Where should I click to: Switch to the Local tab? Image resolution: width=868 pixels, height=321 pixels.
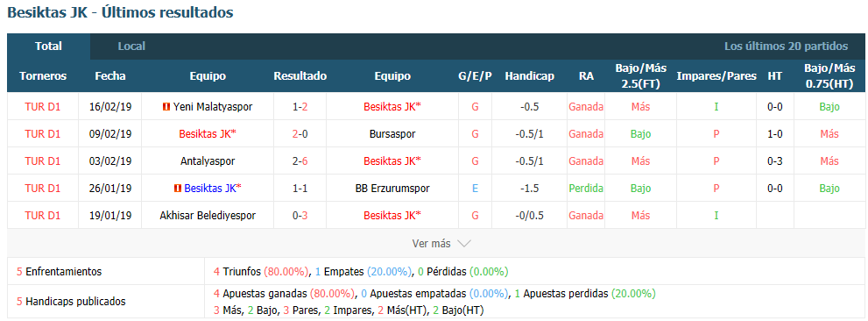tap(131, 46)
